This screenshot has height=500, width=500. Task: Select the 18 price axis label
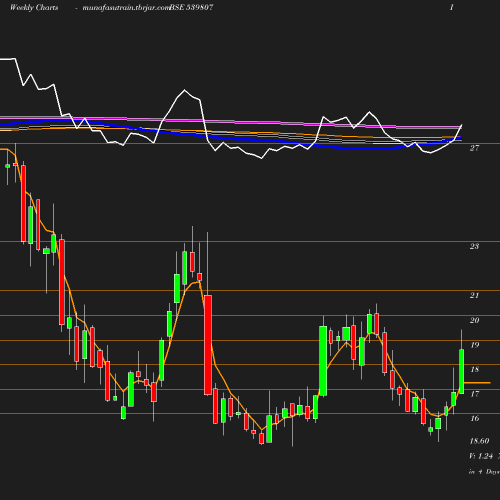(x=475, y=369)
